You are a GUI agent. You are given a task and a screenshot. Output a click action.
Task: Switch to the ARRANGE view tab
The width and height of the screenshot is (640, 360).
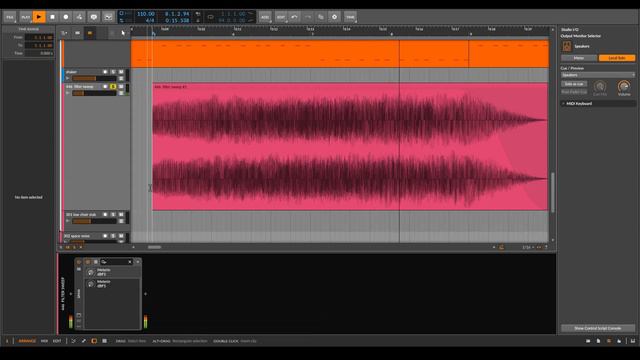27,341
